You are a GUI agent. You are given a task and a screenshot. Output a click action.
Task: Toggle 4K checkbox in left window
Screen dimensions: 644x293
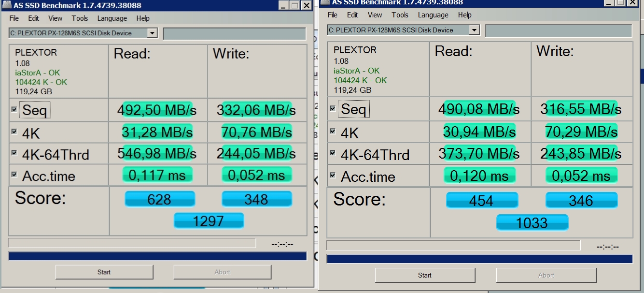coord(14,131)
